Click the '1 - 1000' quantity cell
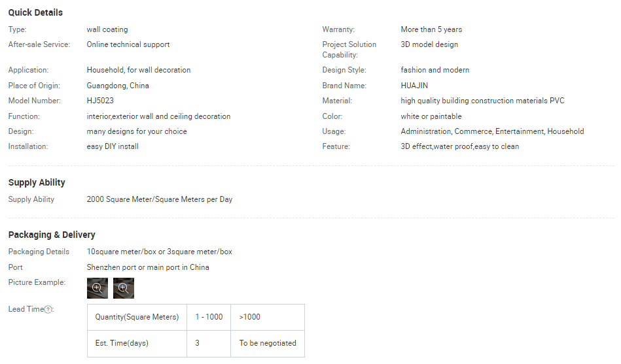This screenshot has width=621, height=364. point(209,317)
